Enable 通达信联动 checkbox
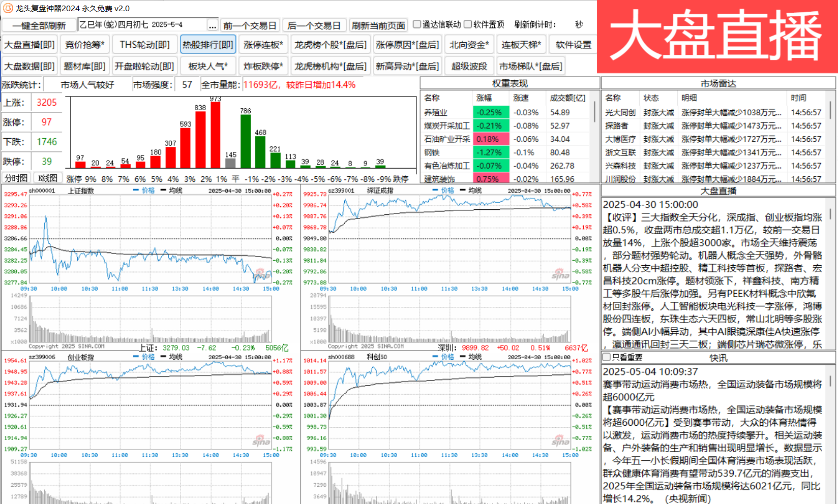The height and width of the screenshot is (504, 838). [x=417, y=24]
